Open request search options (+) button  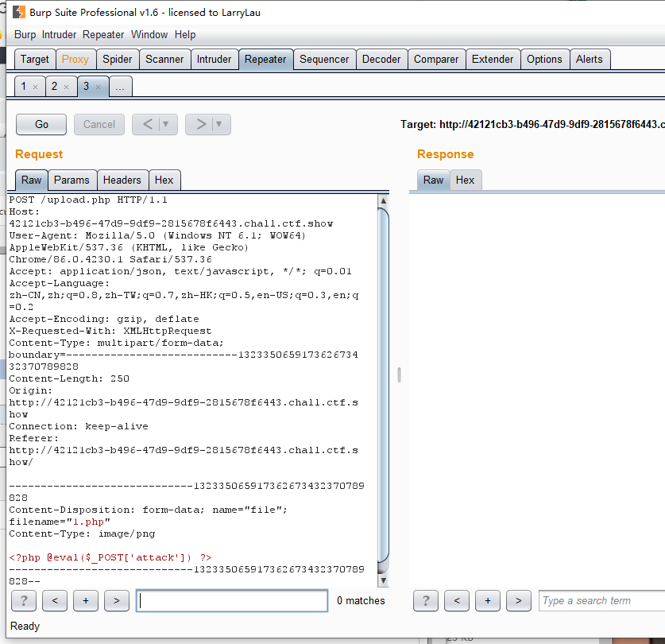pyautogui.click(x=86, y=601)
